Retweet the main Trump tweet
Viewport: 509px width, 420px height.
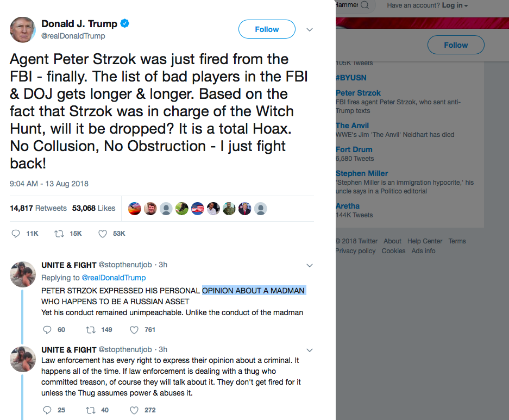59,234
